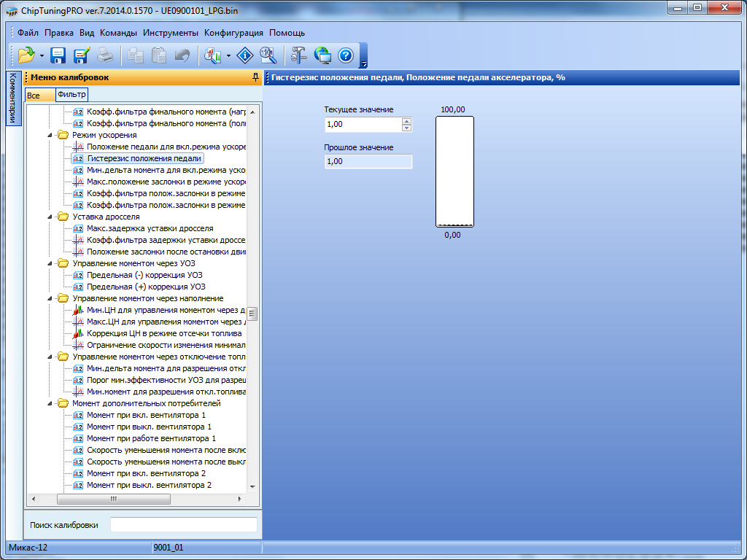Click the vertical pedal position bar gauge
Screen dimensions: 747x560
(x=454, y=172)
